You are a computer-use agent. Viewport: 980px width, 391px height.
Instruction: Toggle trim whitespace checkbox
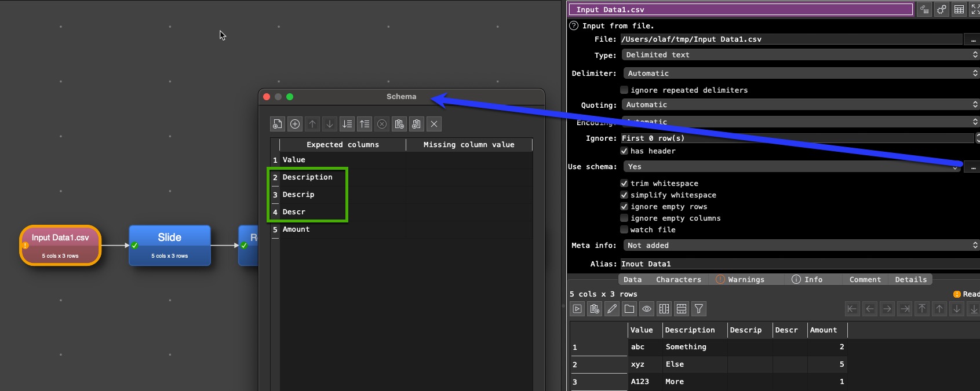[624, 183]
